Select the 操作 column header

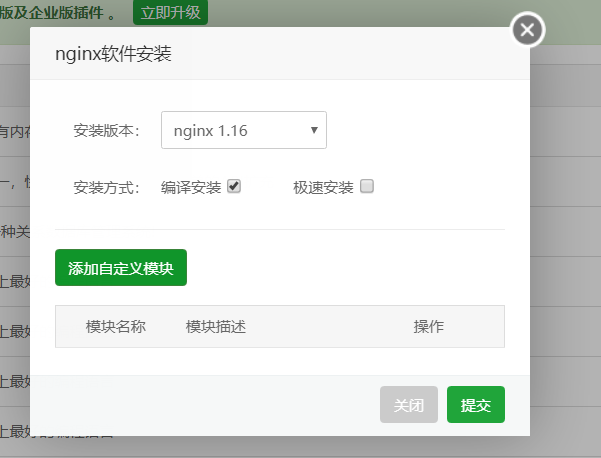point(429,327)
